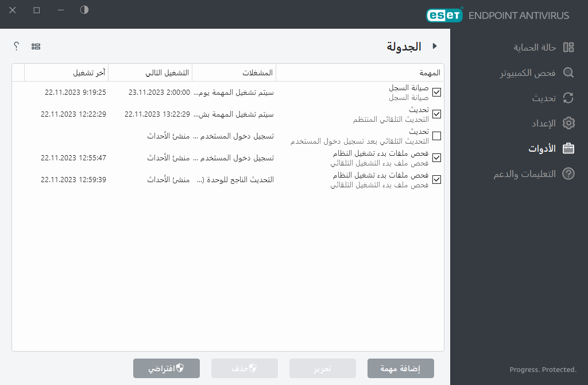Disable the last startup file check task

[x=436, y=179]
